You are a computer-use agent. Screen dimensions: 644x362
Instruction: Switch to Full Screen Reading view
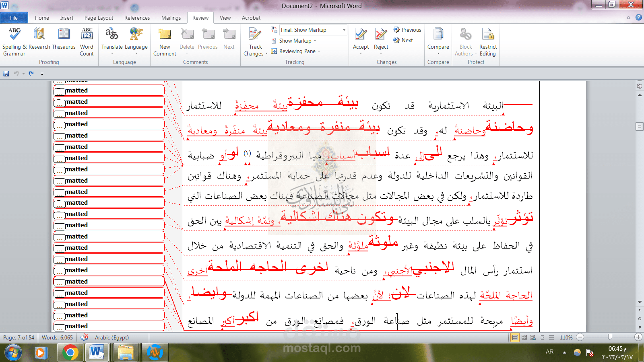pos(524,337)
